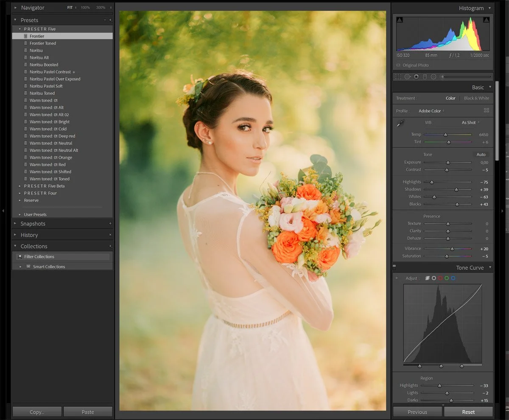
Task: Click the Original Photo label under histogram
Action: pyautogui.click(x=416, y=65)
